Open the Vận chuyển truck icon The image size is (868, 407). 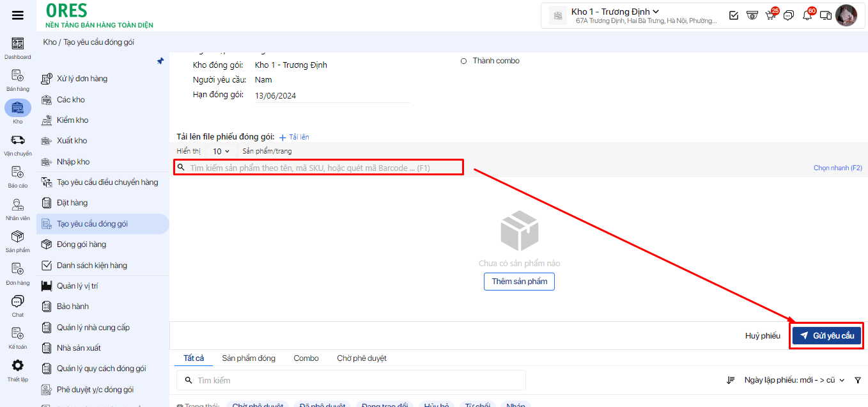click(x=18, y=140)
